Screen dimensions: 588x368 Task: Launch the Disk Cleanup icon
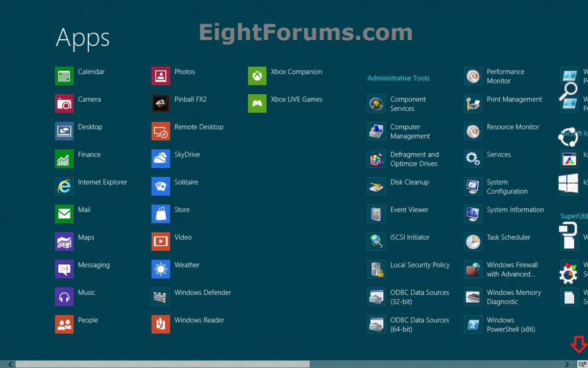(376, 186)
